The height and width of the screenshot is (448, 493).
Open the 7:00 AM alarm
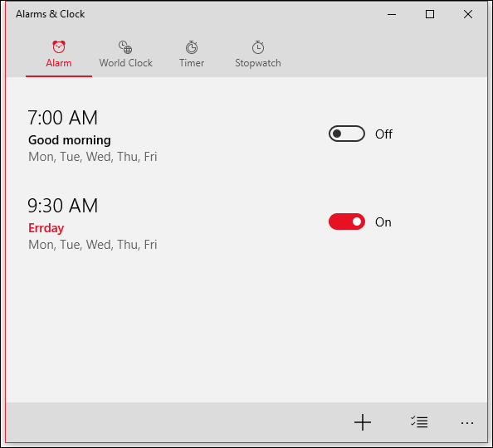point(62,118)
